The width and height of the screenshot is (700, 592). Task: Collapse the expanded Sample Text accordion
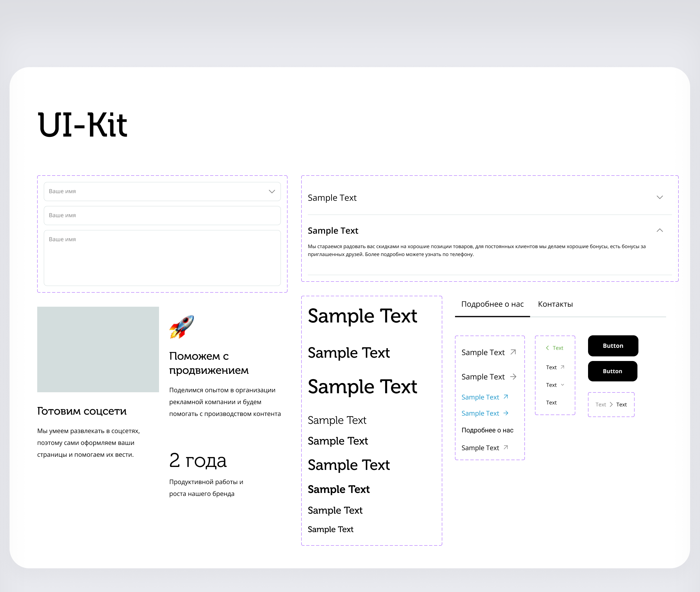tap(660, 230)
